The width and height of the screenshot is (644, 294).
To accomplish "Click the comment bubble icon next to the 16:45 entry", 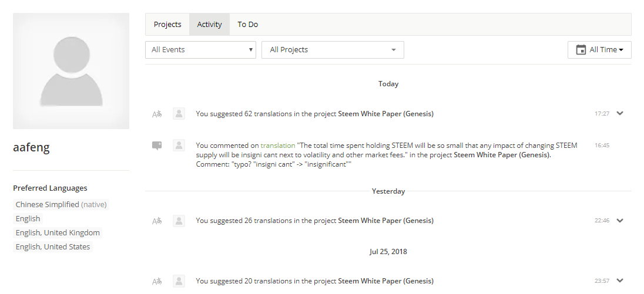I will coord(157,146).
